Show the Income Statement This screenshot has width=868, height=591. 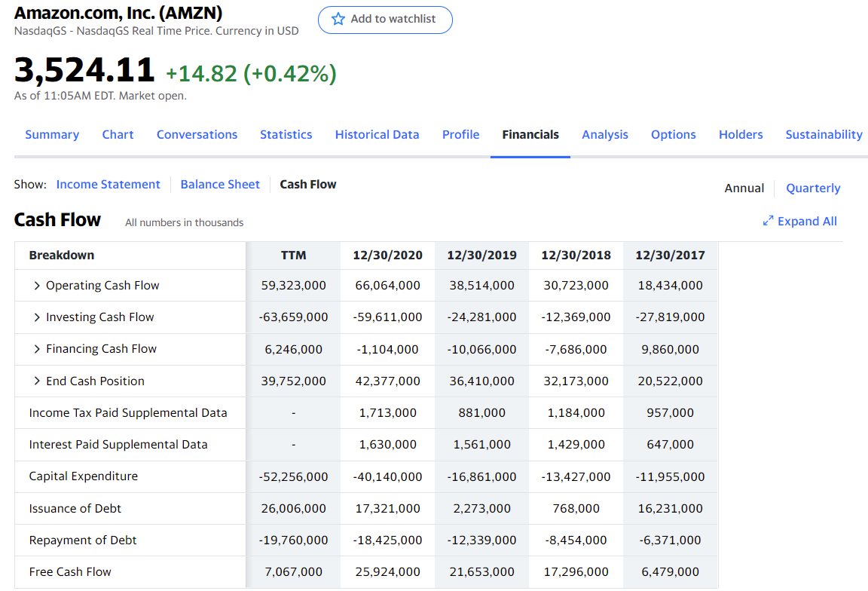108,185
